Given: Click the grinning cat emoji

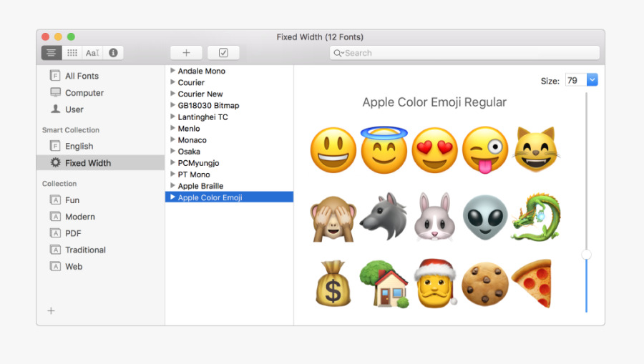Looking at the screenshot, I should coord(536,149).
